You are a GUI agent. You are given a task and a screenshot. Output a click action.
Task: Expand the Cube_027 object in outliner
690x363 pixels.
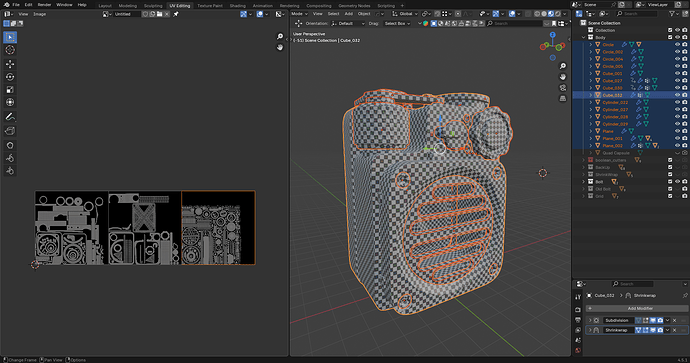(591, 81)
